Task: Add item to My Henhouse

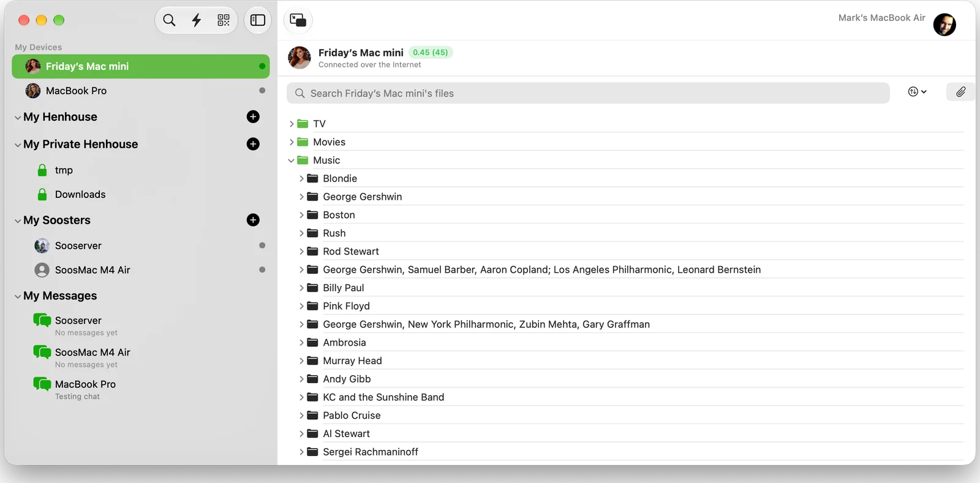Action: (x=253, y=116)
